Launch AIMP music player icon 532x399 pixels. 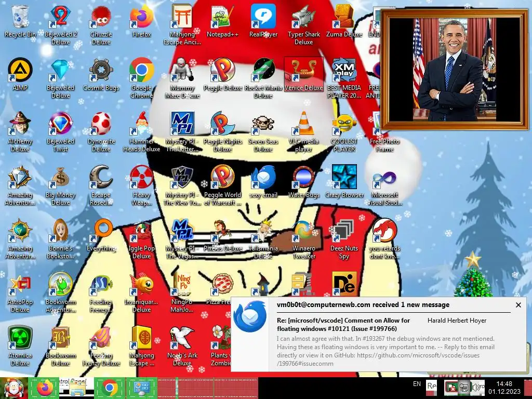point(20,75)
